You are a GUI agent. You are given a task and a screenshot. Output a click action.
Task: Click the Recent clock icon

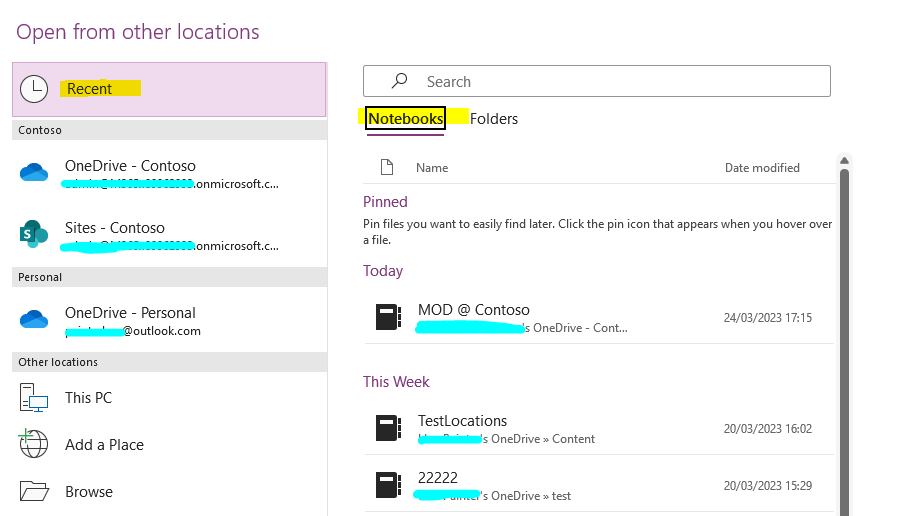[x=34, y=89]
